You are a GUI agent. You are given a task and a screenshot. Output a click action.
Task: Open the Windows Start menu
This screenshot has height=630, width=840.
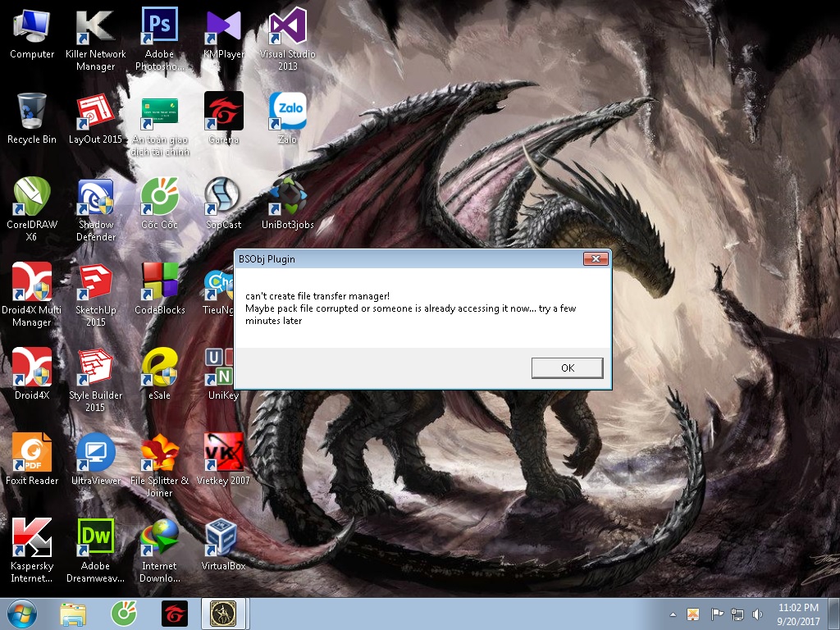pyautogui.click(x=22, y=614)
